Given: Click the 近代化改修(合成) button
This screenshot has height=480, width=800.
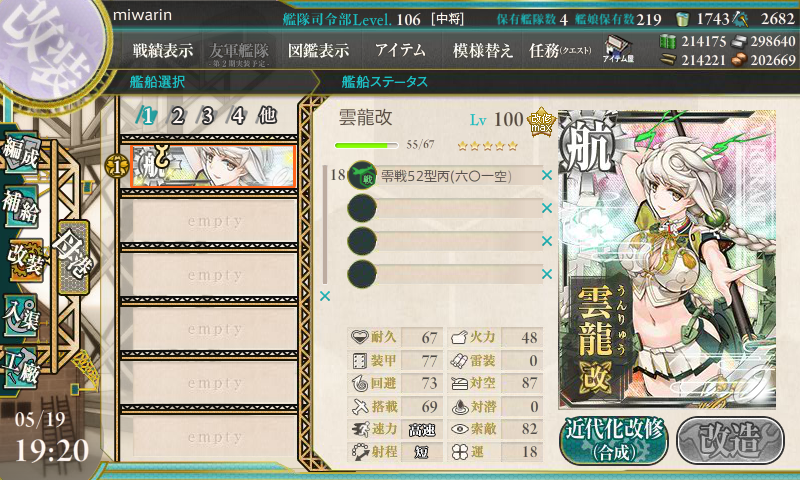Looking at the screenshot, I should [614, 440].
